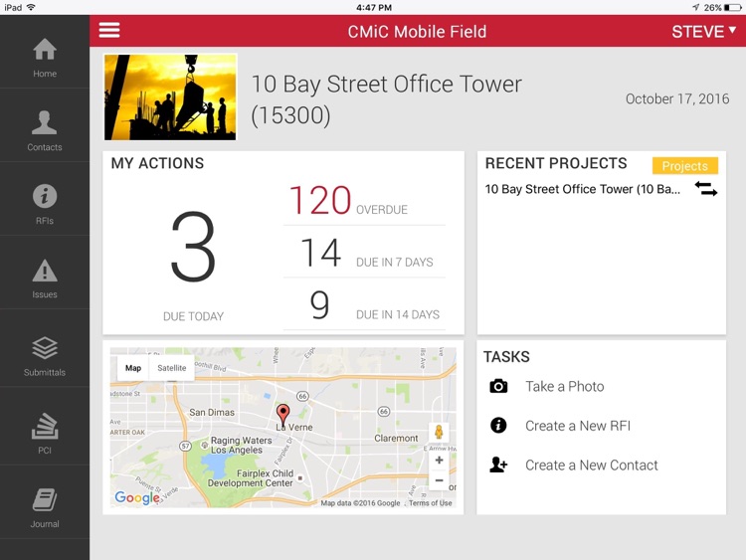Image resolution: width=746 pixels, height=560 pixels.
Task: Click the Google logo on map
Action: [x=137, y=497]
